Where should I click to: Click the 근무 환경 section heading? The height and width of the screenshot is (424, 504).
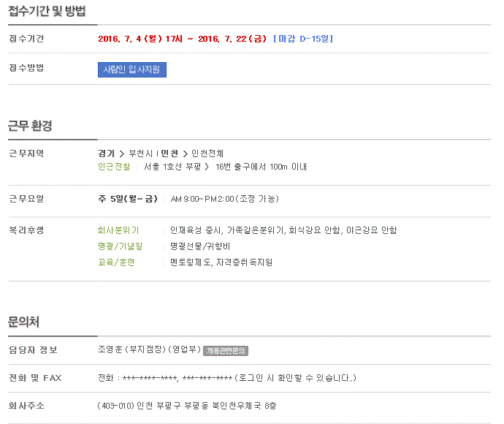[x=30, y=126]
